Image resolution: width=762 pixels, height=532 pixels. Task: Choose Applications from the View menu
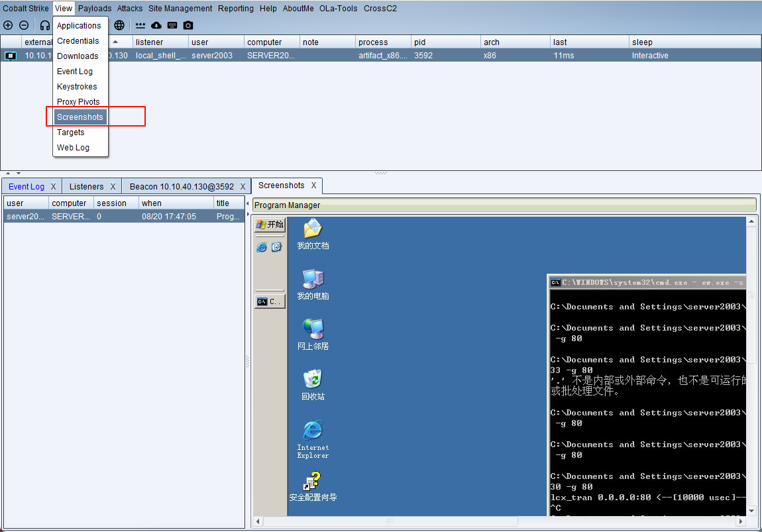[80, 26]
